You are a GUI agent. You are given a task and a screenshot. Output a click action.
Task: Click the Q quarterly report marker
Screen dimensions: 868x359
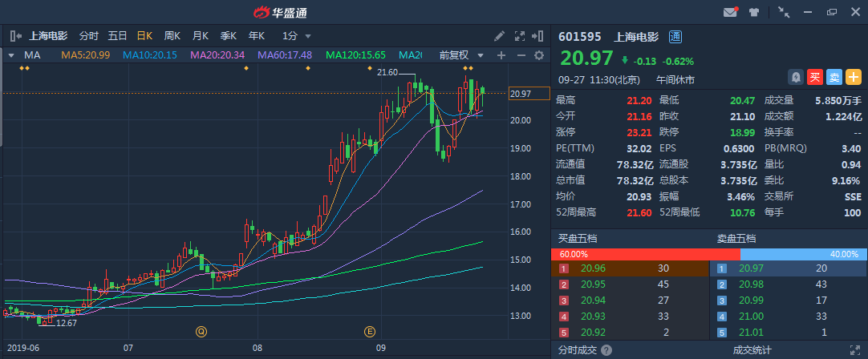(x=201, y=331)
